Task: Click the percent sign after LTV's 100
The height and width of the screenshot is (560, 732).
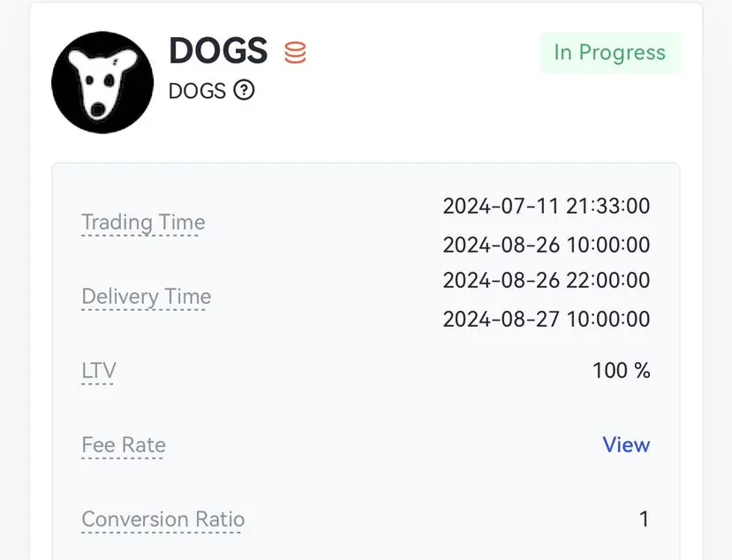Action: click(x=642, y=371)
